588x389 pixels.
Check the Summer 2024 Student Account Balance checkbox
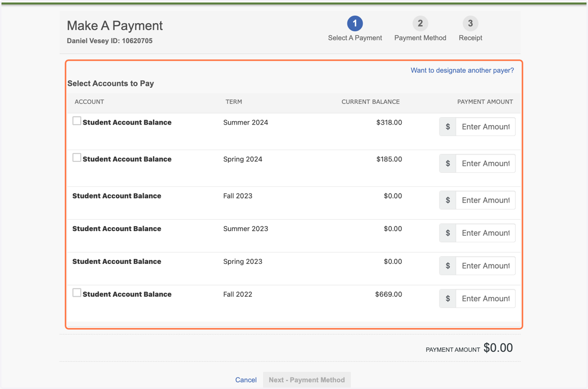[77, 121]
